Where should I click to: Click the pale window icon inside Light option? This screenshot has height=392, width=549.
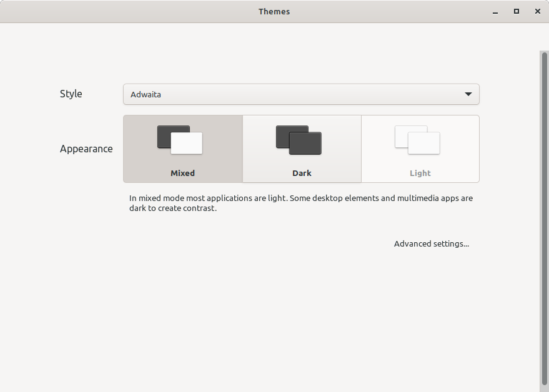423,142
